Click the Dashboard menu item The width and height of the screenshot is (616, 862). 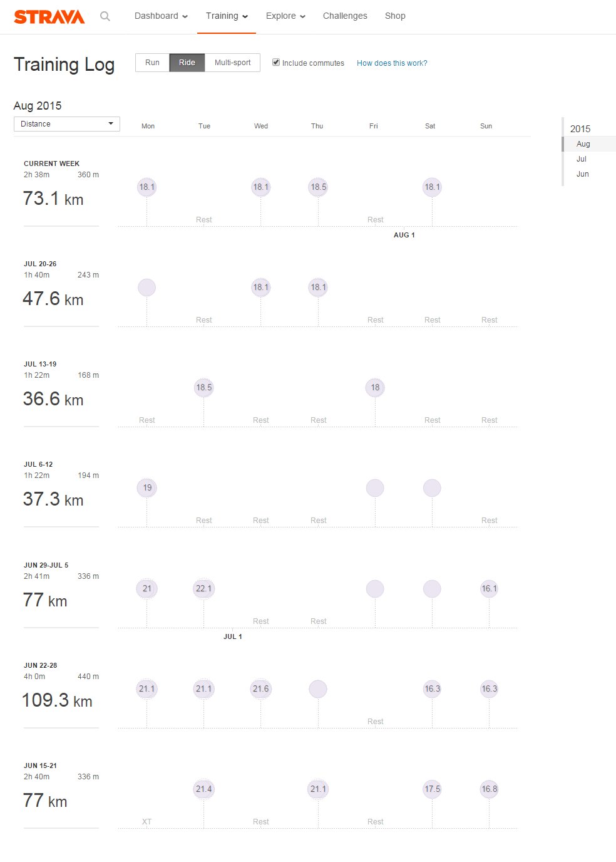point(157,16)
